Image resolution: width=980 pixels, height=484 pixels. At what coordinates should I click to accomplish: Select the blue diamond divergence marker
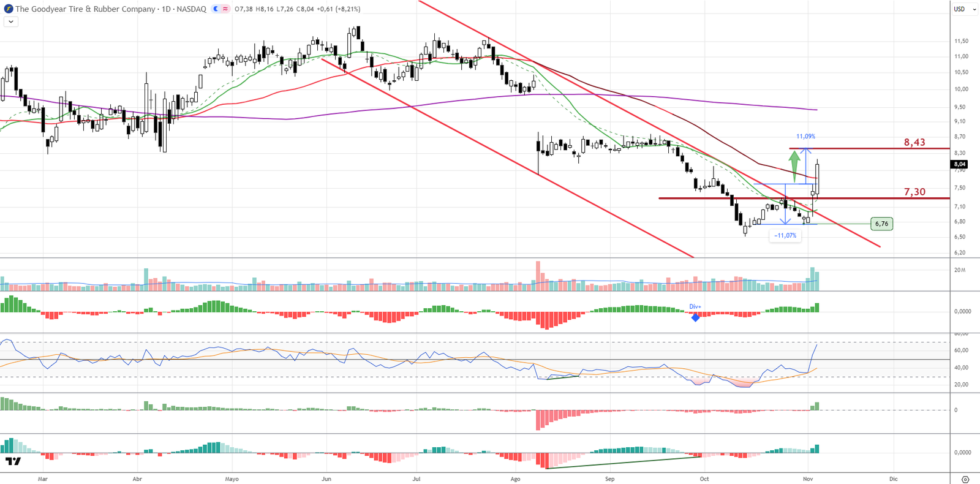click(x=695, y=317)
